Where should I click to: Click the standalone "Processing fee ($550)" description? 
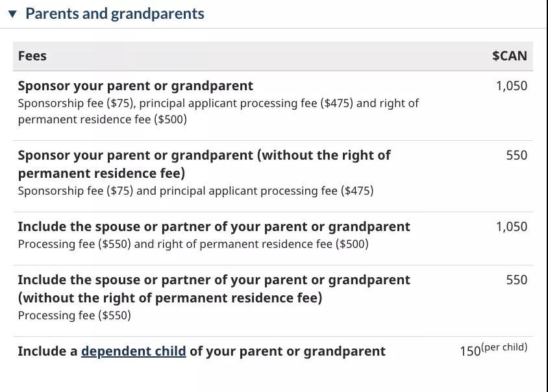tap(74, 315)
